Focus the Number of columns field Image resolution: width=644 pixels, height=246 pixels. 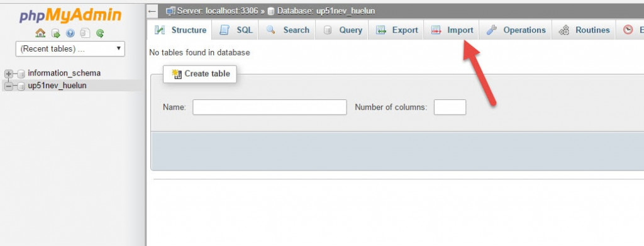point(450,107)
